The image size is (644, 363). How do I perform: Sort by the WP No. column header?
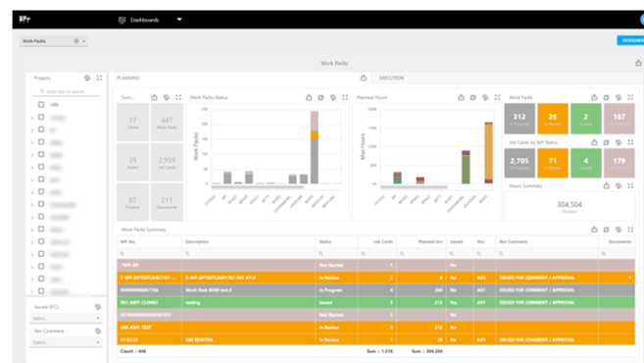click(x=149, y=241)
